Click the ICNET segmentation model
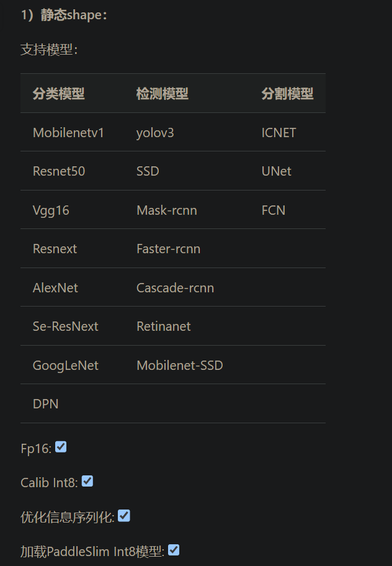Viewport: 392px width, 566px height. coord(278,132)
